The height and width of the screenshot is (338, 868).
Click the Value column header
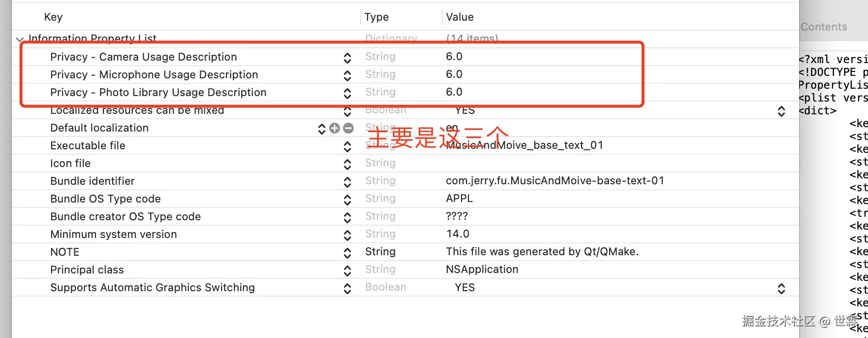(460, 17)
